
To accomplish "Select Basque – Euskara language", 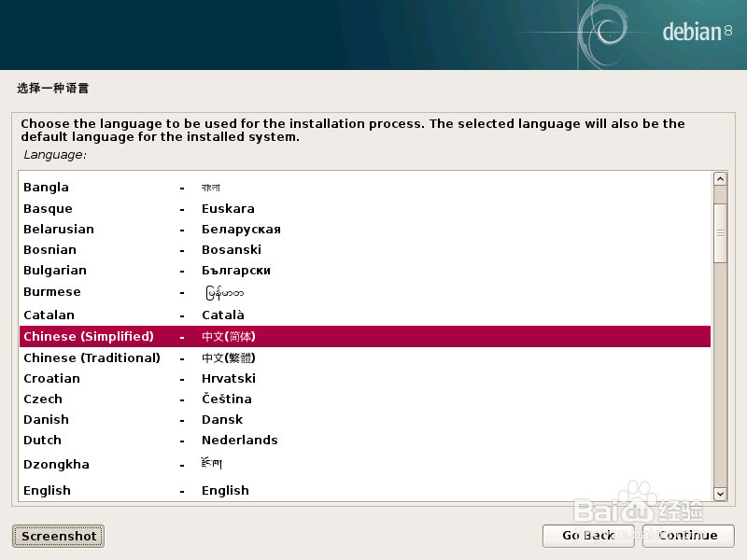I will (x=365, y=208).
